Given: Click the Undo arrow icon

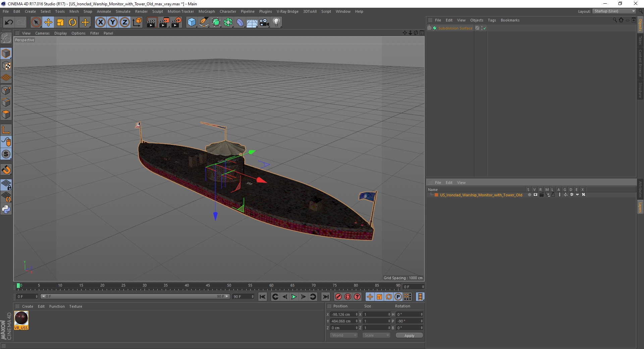Looking at the screenshot, I should coord(9,22).
